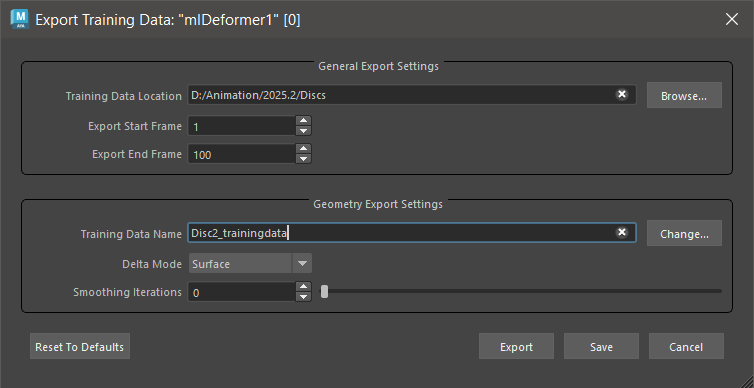The height and width of the screenshot is (388, 754).
Task: Save the export settings
Action: (601, 346)
